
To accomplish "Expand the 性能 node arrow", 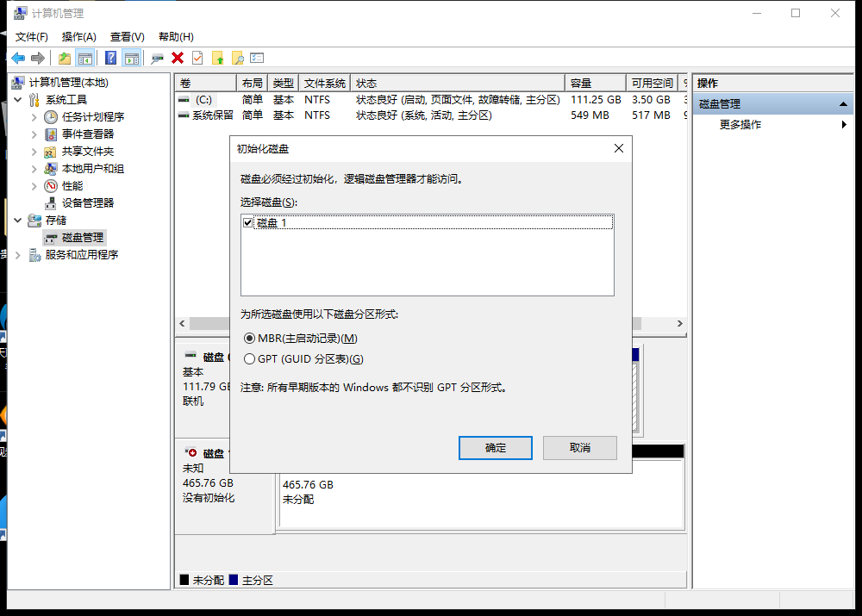I will pyautogui.click(x=34, y=186).
